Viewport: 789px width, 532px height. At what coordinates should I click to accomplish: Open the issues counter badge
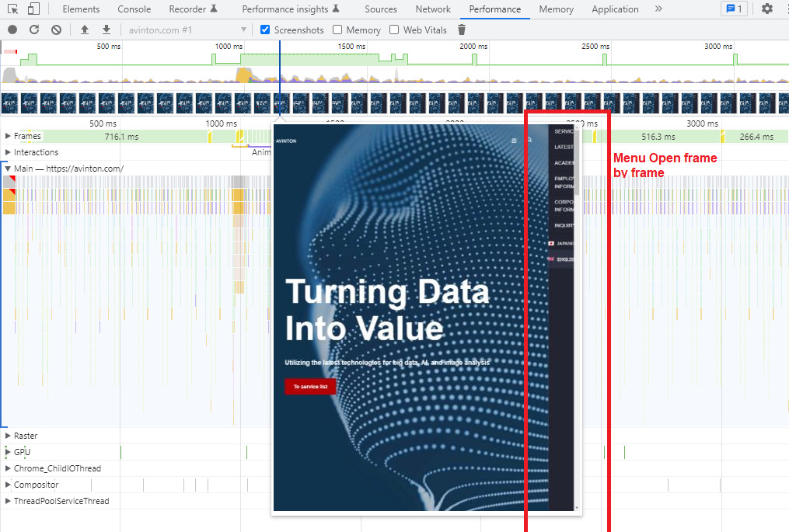pyautogui.click(x=734, y=9)
